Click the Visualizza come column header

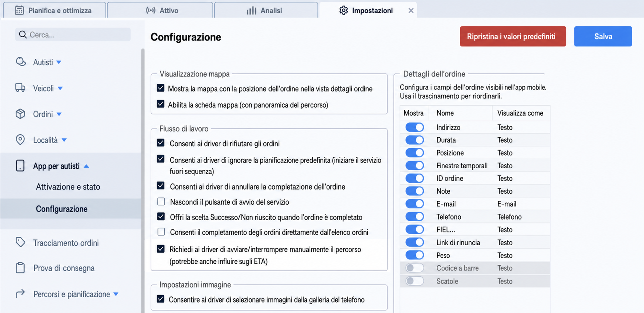(x=520, y=113)
